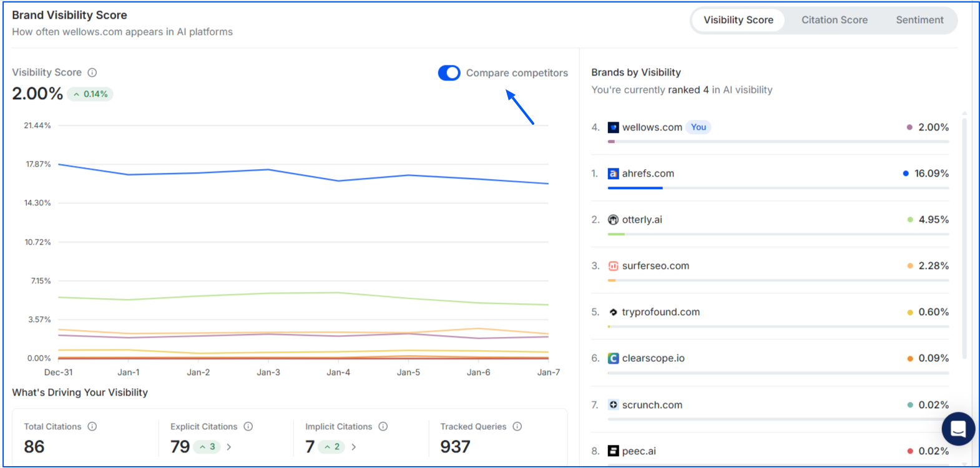Switch to the Citation Score tab
Image resolution: width=980 pixels, height=468 pixels.
point(835,20)
